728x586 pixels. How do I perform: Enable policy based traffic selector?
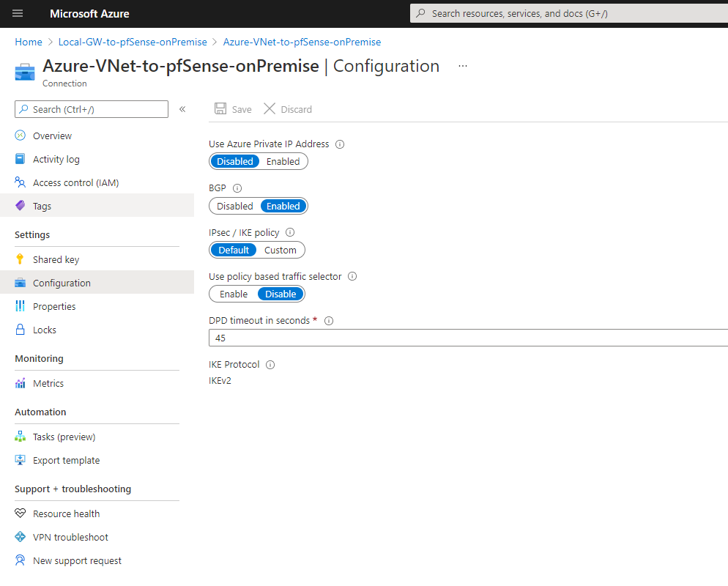click(234, 294)
